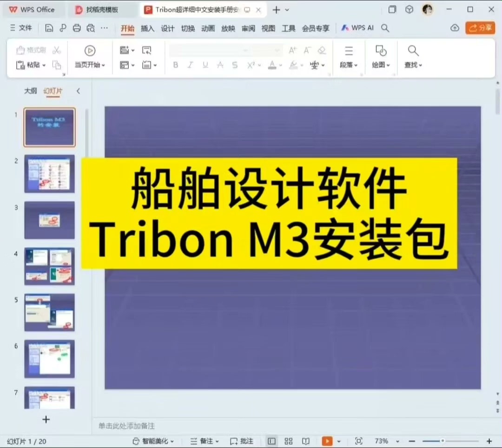This screenshot has width=502, height=448.
Task: Click the cloud upload icon
Action: (x=455, y=28)
